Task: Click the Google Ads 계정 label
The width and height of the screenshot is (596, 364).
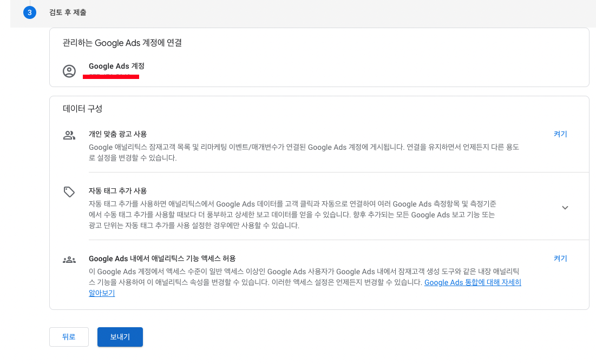Action: point(116,66)
